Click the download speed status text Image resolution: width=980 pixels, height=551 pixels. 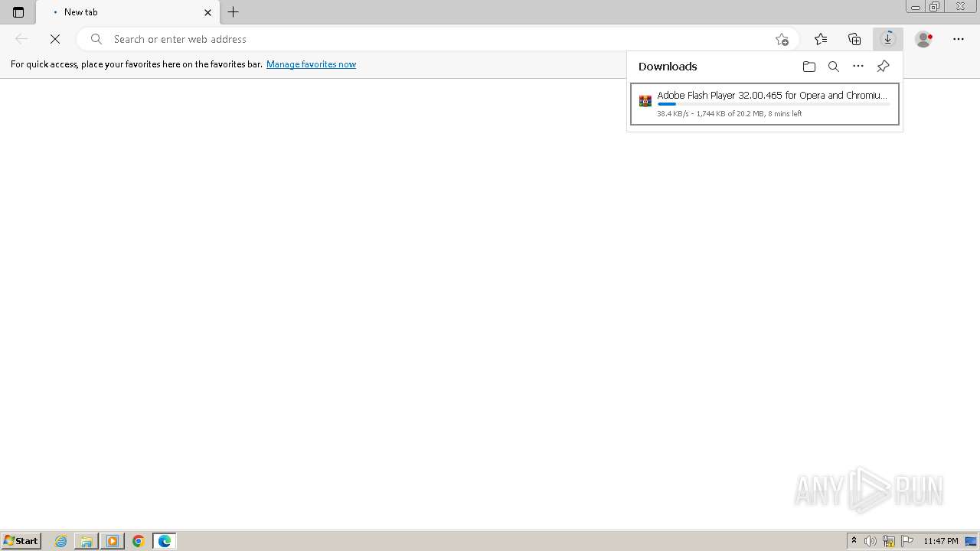click(x=730, y=114)
